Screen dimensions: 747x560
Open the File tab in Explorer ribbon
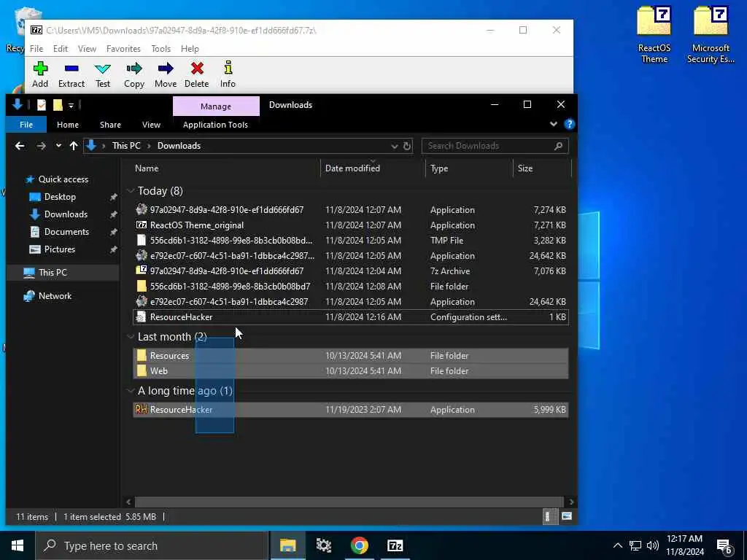tap(26, 125)
